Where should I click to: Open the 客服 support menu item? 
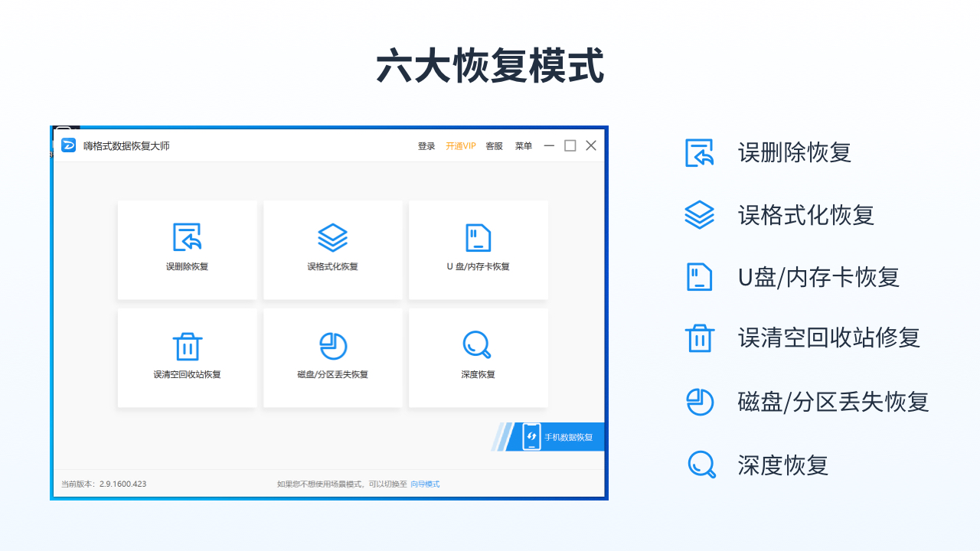pos(494,145)
